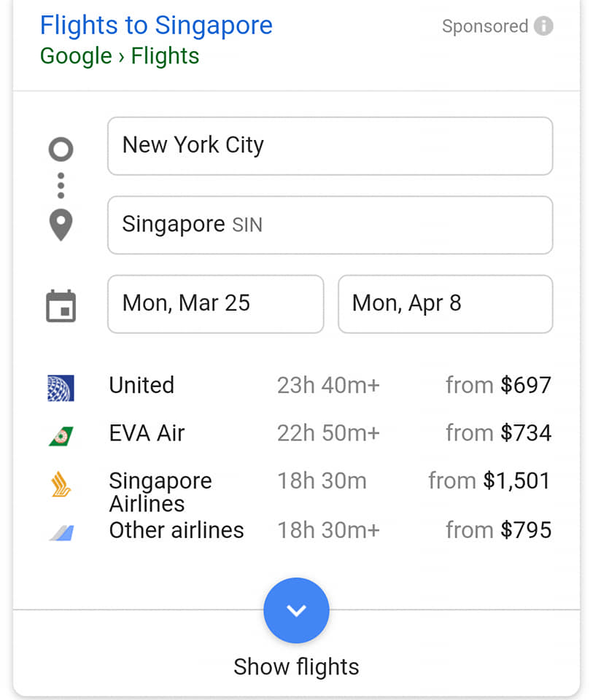Click the origin circle icon

61,149
